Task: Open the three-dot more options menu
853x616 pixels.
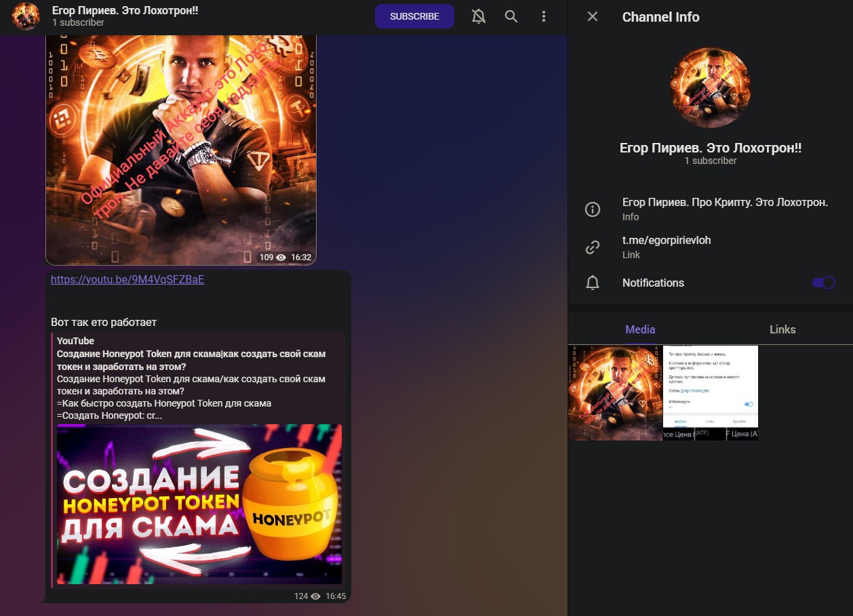Action: (x=544, y=16)
